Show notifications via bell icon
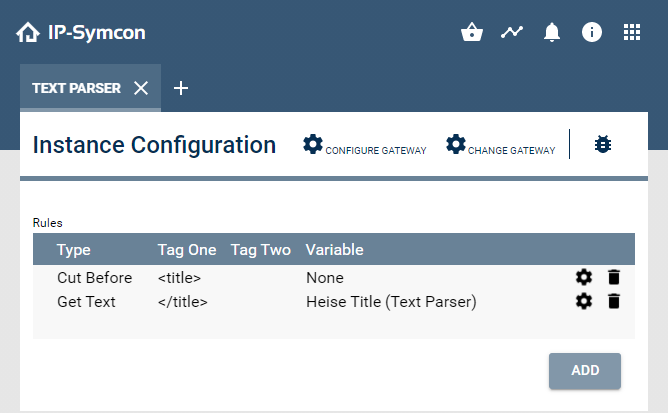This screenshot has width=668, height=413. coord(552,32)
